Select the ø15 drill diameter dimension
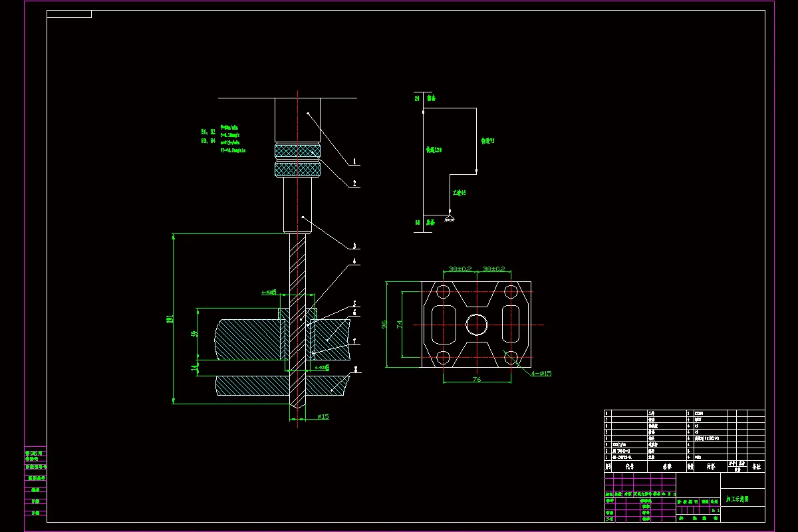Screen dimensions: 798x532 323,416
